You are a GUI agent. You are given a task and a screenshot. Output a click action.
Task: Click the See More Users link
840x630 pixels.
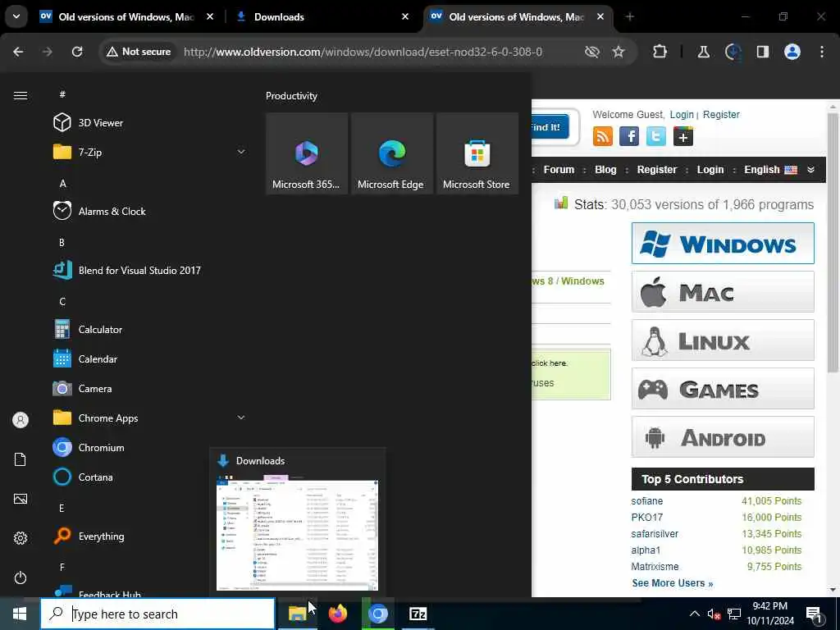(673, 583)
